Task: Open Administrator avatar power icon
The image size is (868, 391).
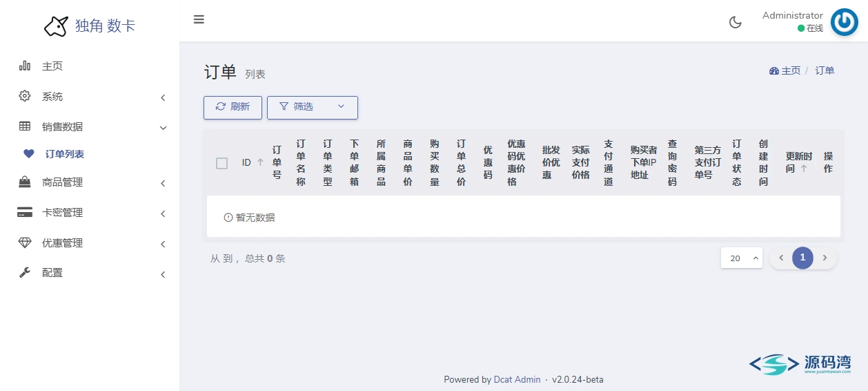Action: tap(844, 22)
